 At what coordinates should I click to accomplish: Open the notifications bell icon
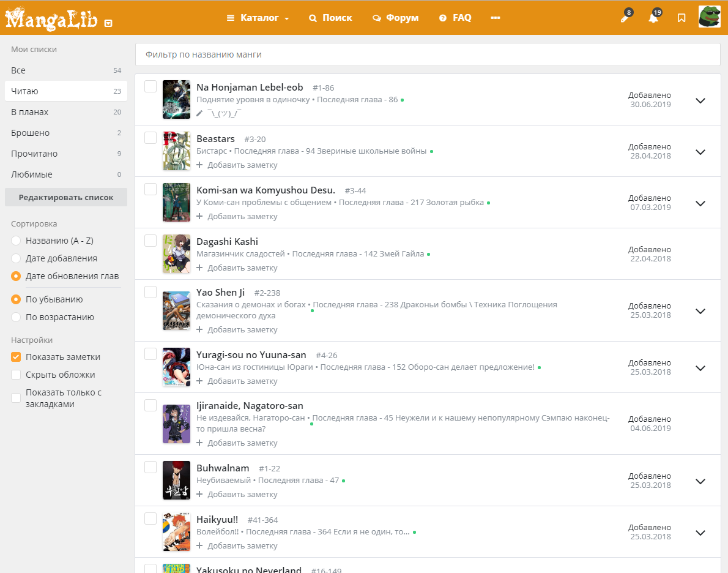click(x=654, y=18)
